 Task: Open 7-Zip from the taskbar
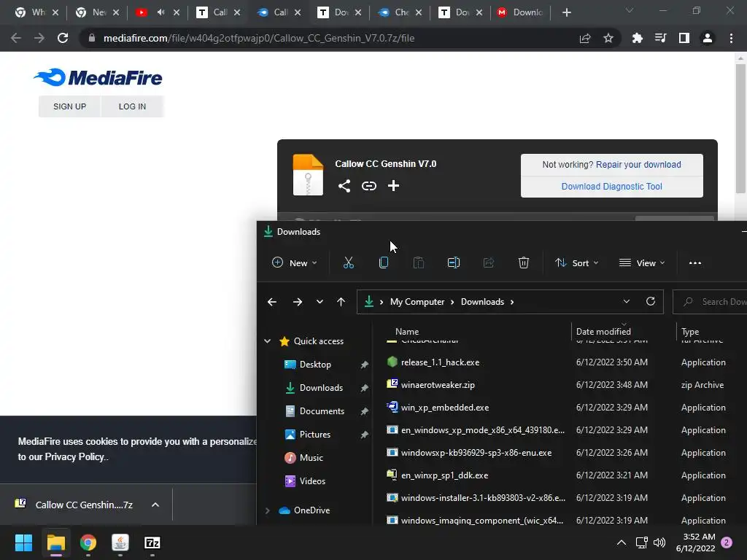click(152, 542)
